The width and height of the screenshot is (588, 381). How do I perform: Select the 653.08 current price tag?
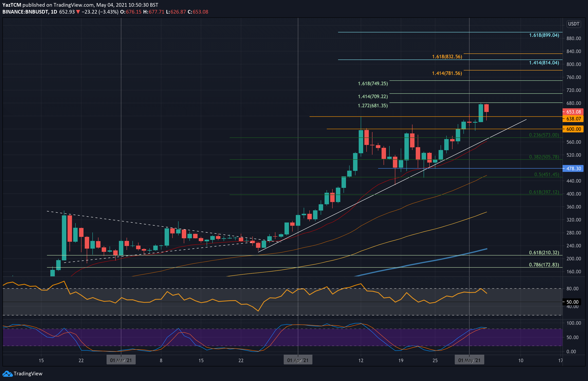pyautogui.click(x=573, y=112)
